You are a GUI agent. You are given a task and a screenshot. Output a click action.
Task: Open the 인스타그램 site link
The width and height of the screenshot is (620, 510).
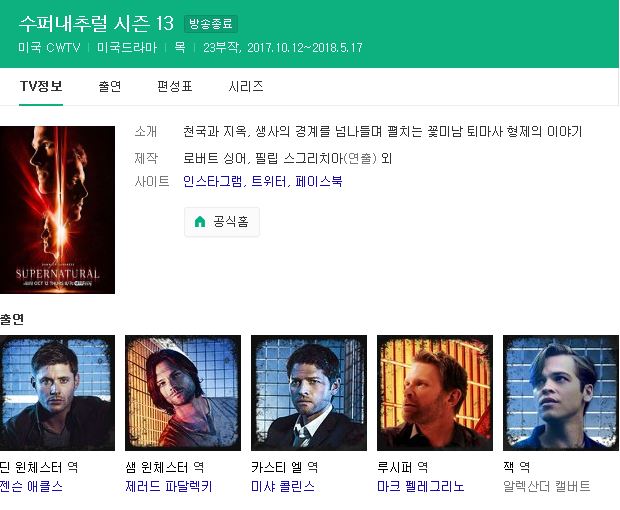213,181
